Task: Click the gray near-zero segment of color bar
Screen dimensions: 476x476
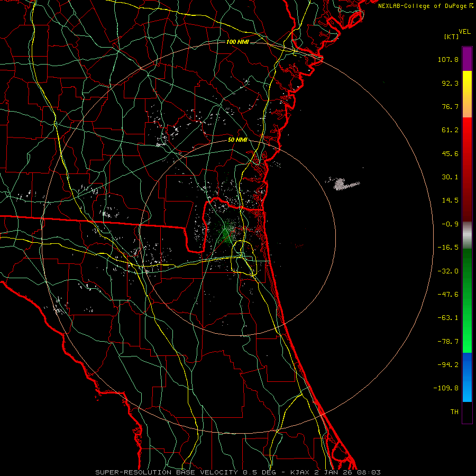Action: coord(467,235)
